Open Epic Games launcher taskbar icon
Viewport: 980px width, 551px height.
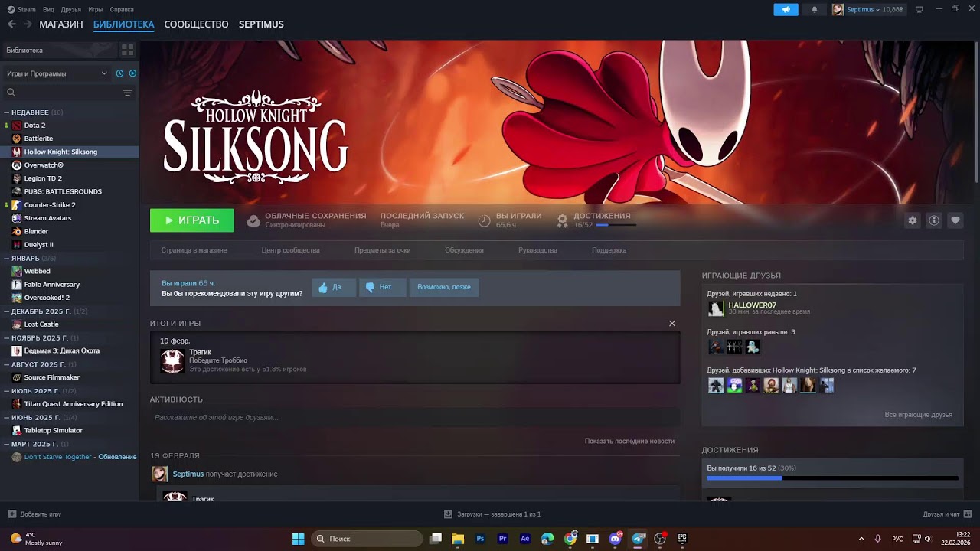click(682, 539)
